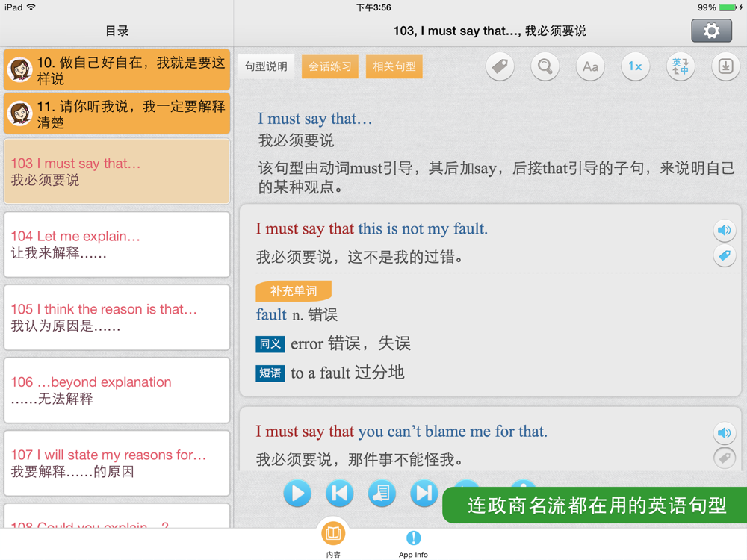
Task: Play audio for "you can't blame me" sentence
Action: tap(724, 432)
